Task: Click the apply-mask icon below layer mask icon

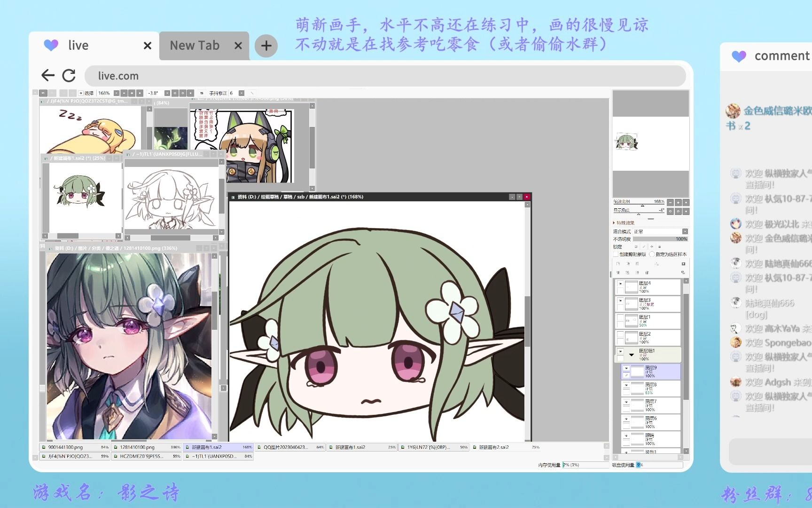Action: point(683,273)
